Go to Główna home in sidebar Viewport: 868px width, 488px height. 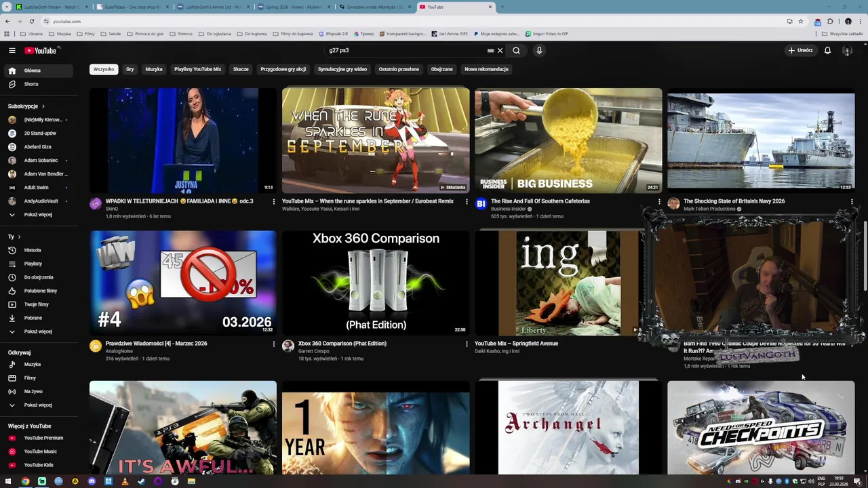pyautogui.click(x=38, y=70)
